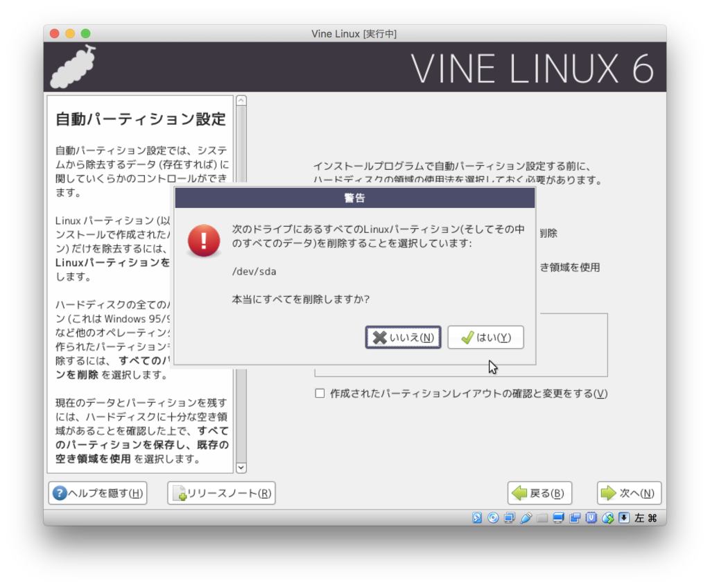Screen dimensions: 710x588
Task: Enable partition layout review checkbox
Action: tap(320, 393)
